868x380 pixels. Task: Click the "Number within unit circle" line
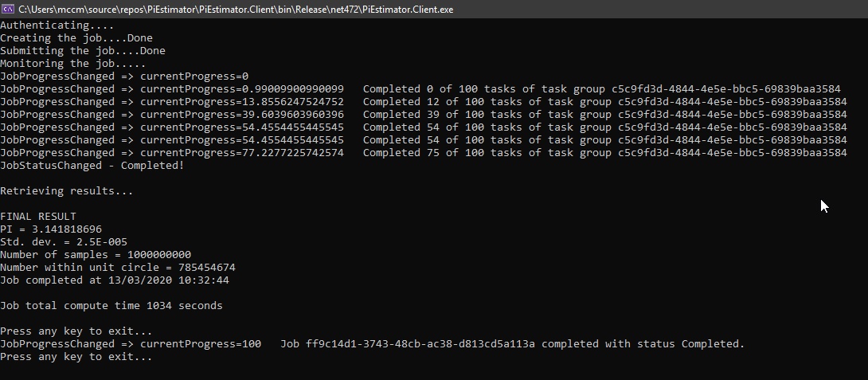[117, 268]
